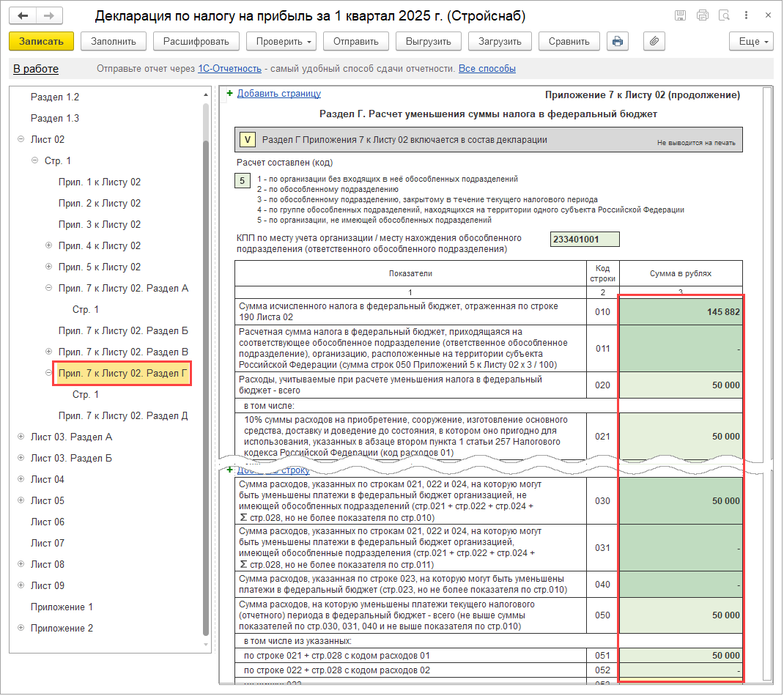Open the three-dot vertical menu
Viewport: 784px width, 696px height.
click(x=747, y=15)
